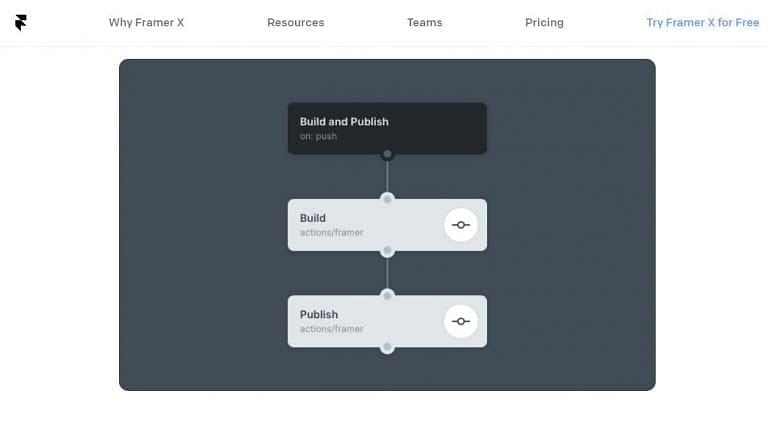Screen dimensions: 768x421
Task: Open the Publish action commit icon
Action: (x=460, y=321)
